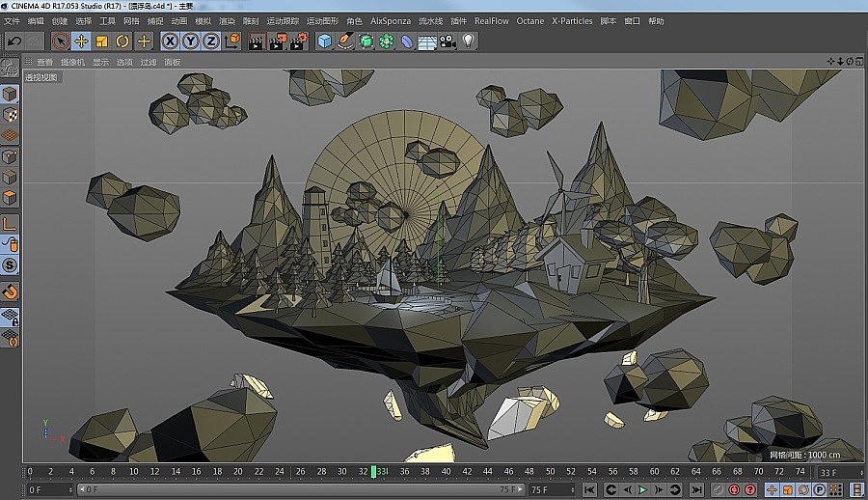
Task: Open the recent tools cross icon
Action: (x=144, y=41)
